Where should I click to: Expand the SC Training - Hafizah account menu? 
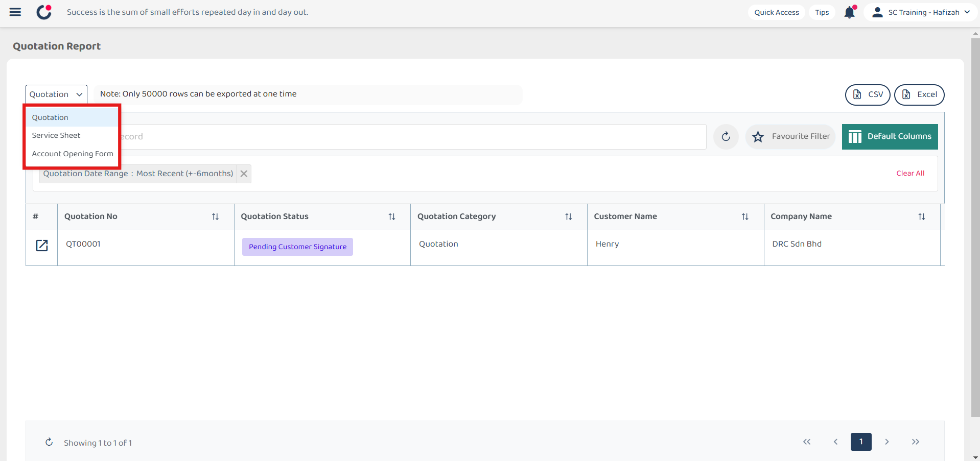coord(921,12)
